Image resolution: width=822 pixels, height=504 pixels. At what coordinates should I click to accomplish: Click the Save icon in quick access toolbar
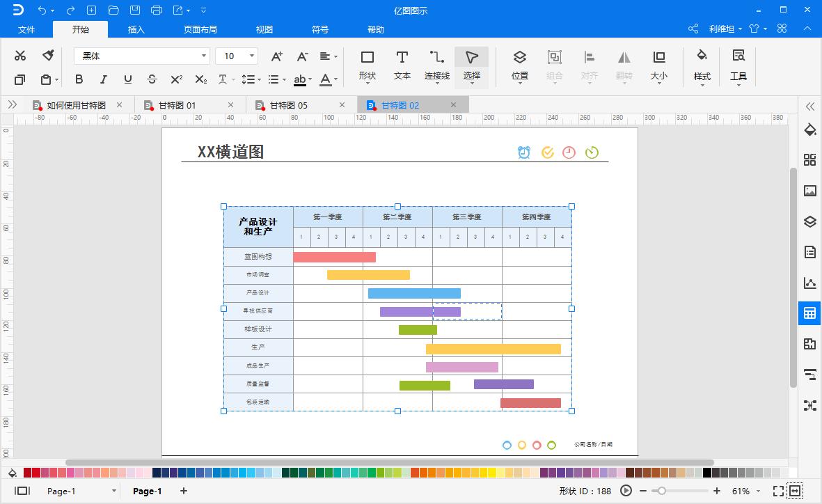point(134,10)
